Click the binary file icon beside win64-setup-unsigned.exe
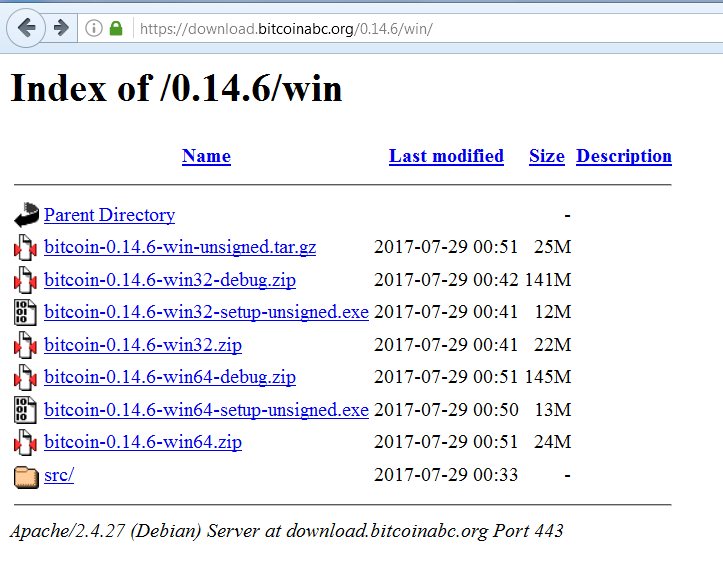Image resolution: width=723 pixels, height=588 pixels. click(25, 410)
